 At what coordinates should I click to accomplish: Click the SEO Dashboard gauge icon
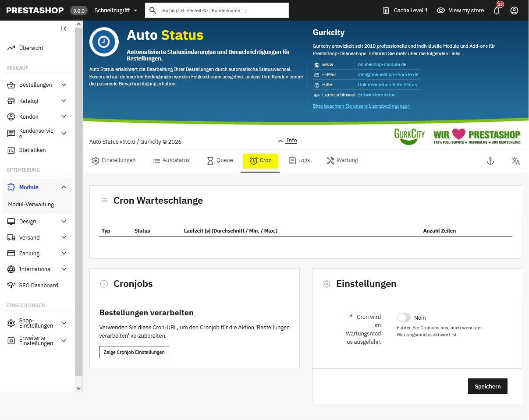click(x=11, y=286)
